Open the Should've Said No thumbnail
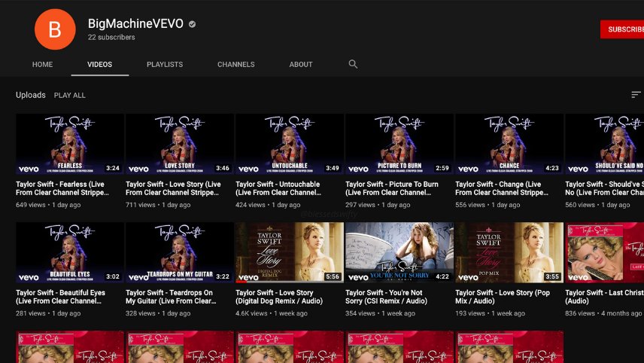The height and width of the screenshot is (363, 644). (605, 144)
